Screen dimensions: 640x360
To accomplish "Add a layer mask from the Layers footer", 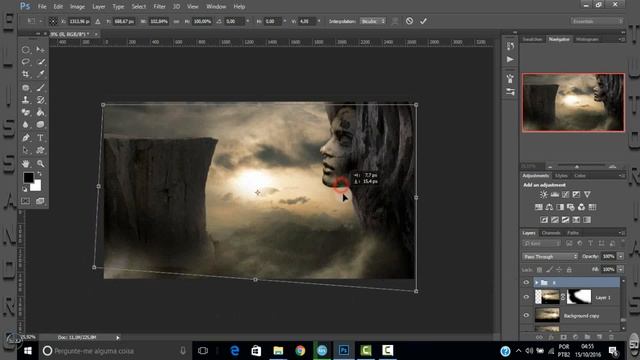I will 563,337.
